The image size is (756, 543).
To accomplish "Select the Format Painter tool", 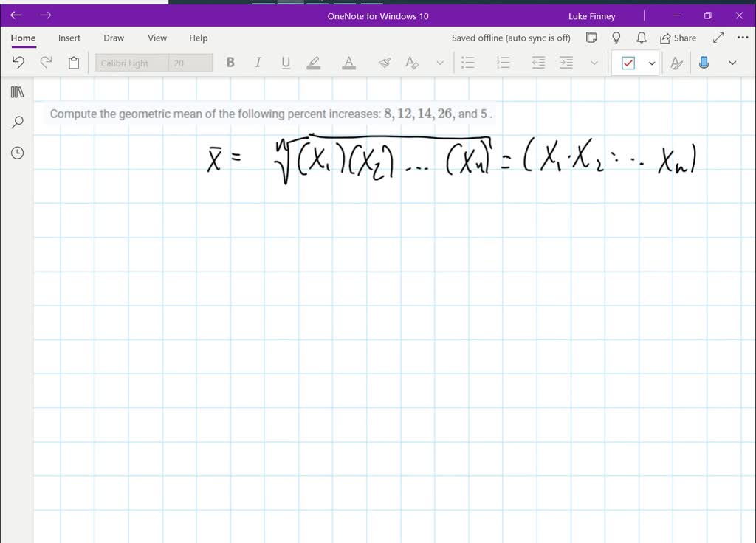I will (385, 62).
